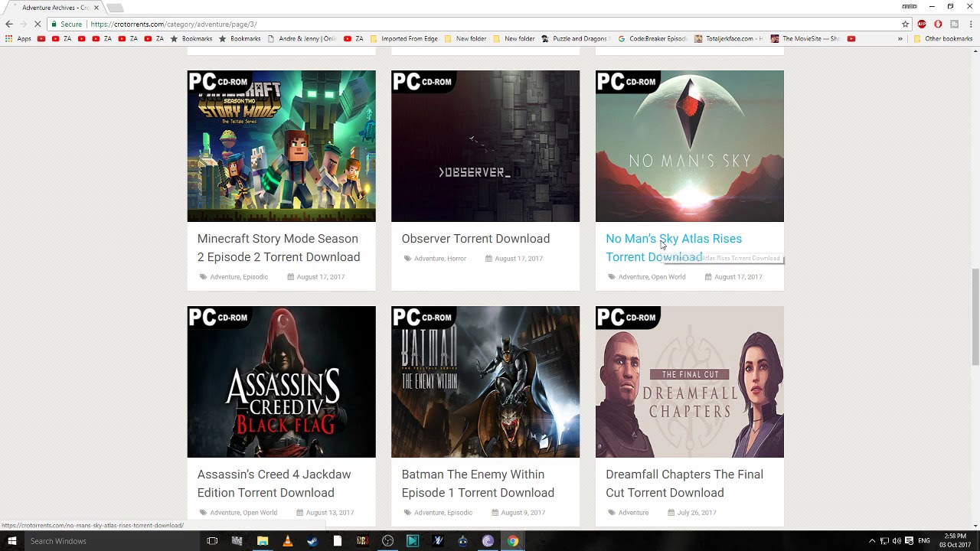Screen dimensions: 980x551
Task: Click the Horror category tag under Observer
Action: 457,259
